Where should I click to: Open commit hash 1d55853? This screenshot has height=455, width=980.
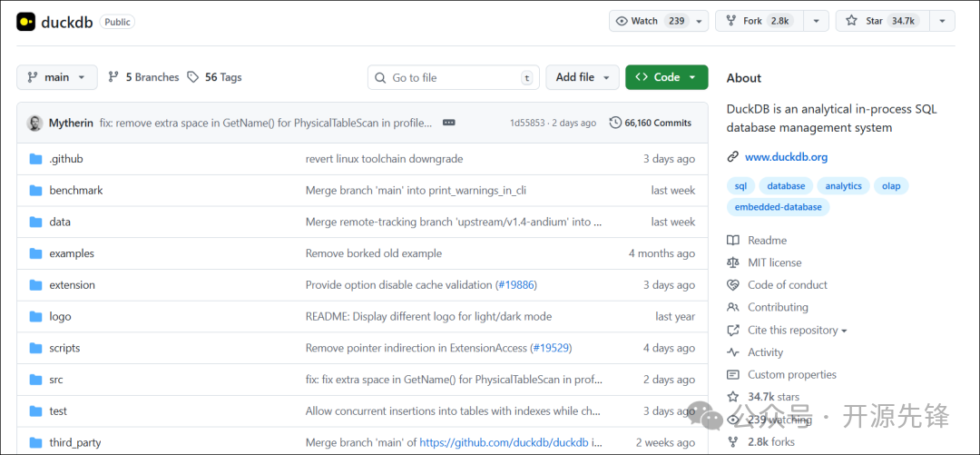pos(525,123)
